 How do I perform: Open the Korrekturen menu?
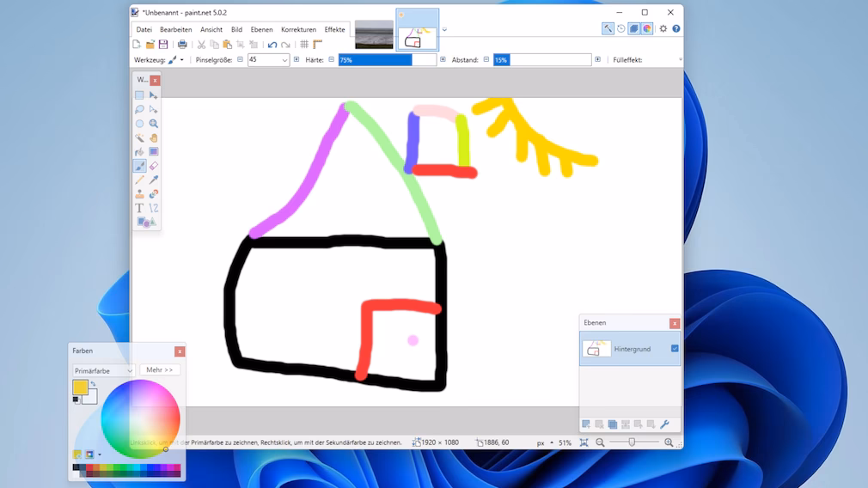pos(299,29)
